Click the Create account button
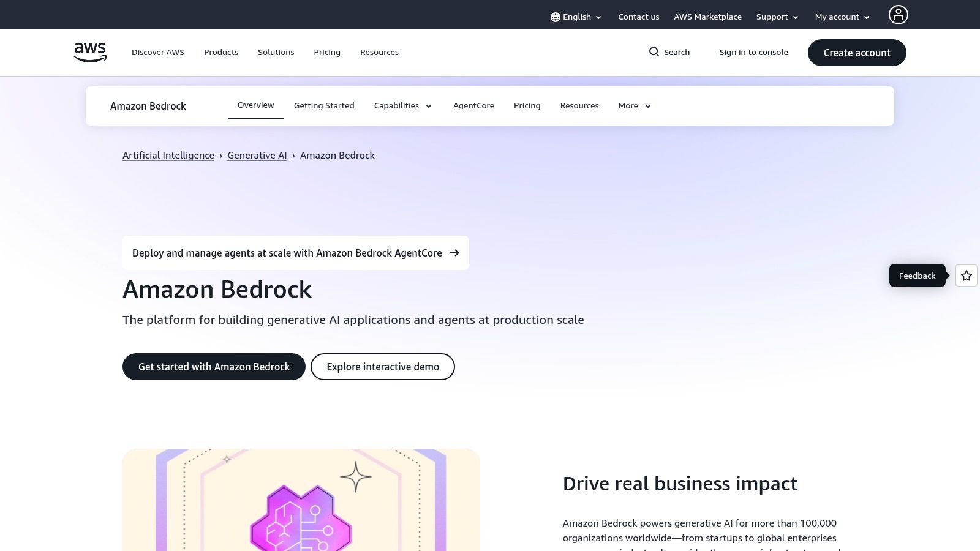 pos(856,53)
